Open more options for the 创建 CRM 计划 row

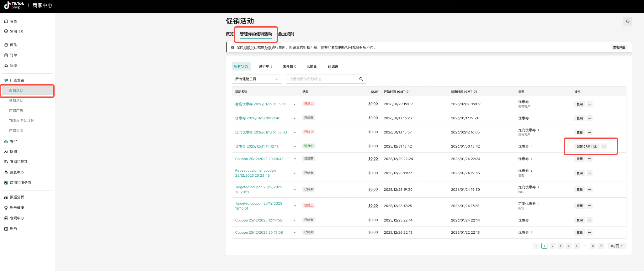(x=604, y=146)
